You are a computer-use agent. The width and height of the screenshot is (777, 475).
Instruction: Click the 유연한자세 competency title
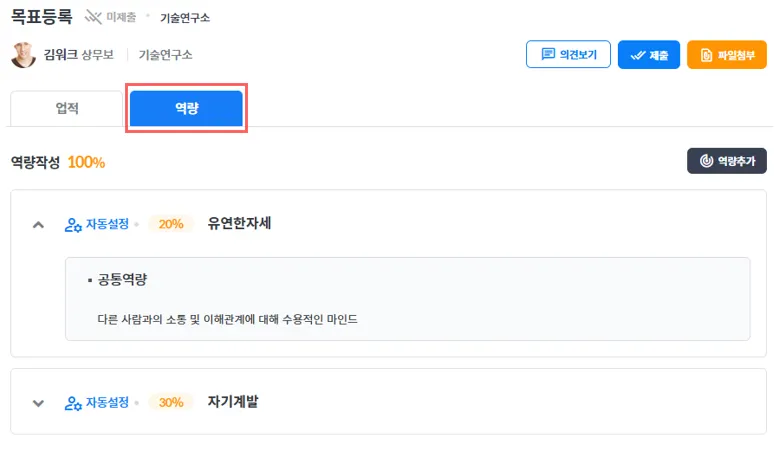(239, 223)
